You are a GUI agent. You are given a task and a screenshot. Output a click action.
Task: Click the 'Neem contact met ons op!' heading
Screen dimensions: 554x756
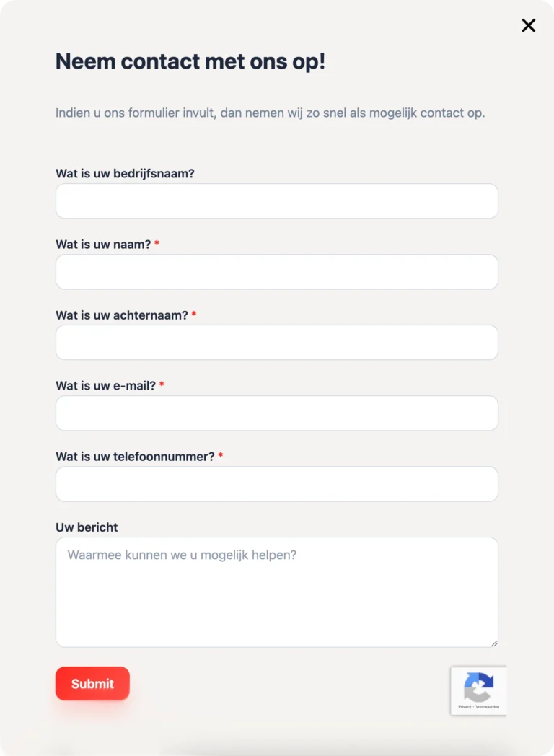pyautogui.click(x=190, y=61)
